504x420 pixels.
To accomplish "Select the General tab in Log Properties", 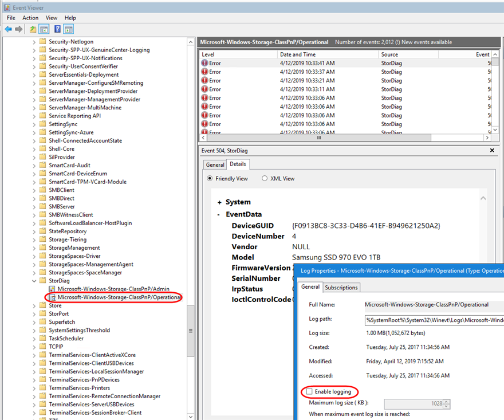I will [310, 287].
